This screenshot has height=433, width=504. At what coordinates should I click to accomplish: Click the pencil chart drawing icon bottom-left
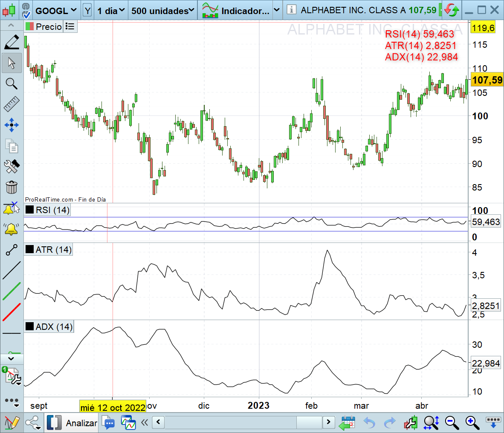(12, 423)
